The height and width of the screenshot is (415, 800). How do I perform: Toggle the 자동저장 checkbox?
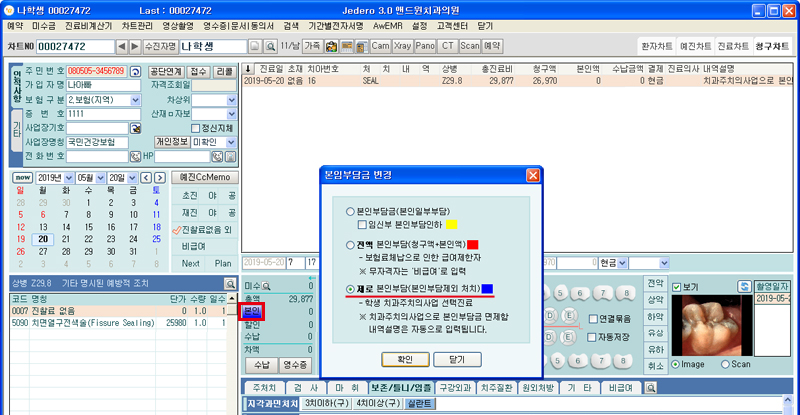click(x=592, y=338)
